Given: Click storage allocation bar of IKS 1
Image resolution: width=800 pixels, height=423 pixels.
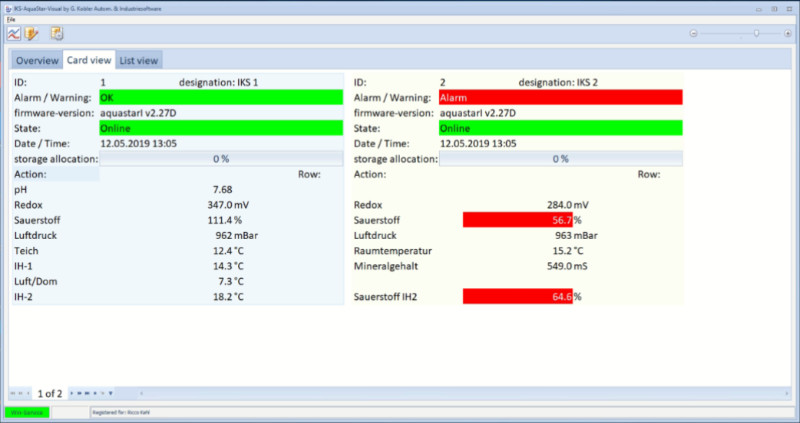Looking at the screenshot, I should [220, 159].
